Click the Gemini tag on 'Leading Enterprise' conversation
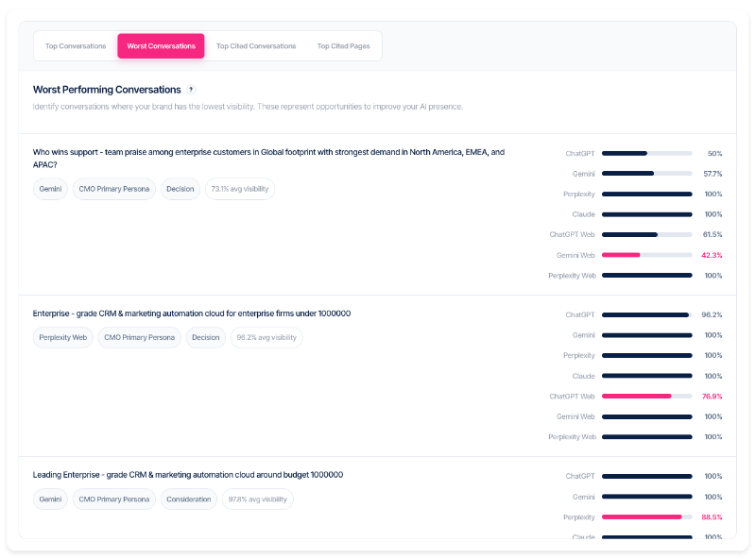Screen dimensions: 756x559 tap(50, 500)
